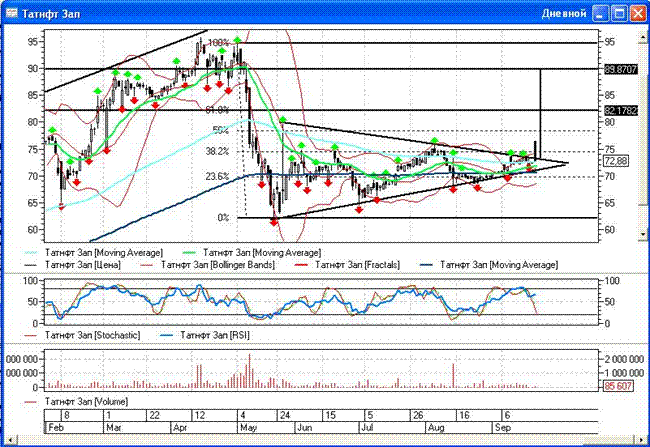Click the 100% Fibonacci level label
Viewport: 650px width, 447px height.
tap(218, 43)
